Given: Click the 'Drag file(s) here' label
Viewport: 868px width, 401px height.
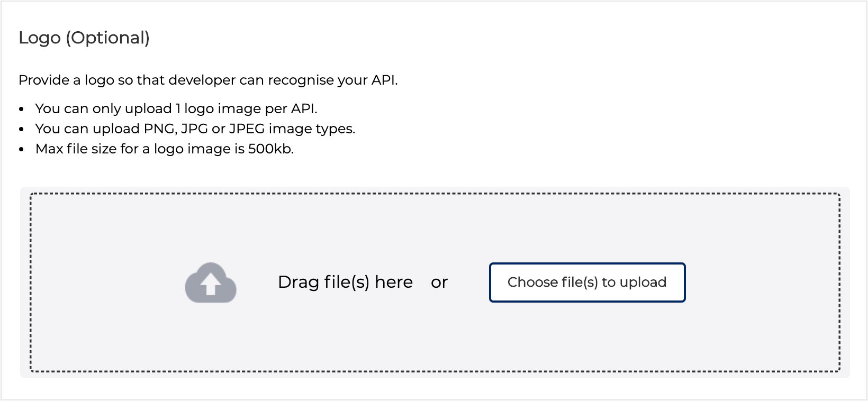Looking at the screenshot, I should [345, 282].
